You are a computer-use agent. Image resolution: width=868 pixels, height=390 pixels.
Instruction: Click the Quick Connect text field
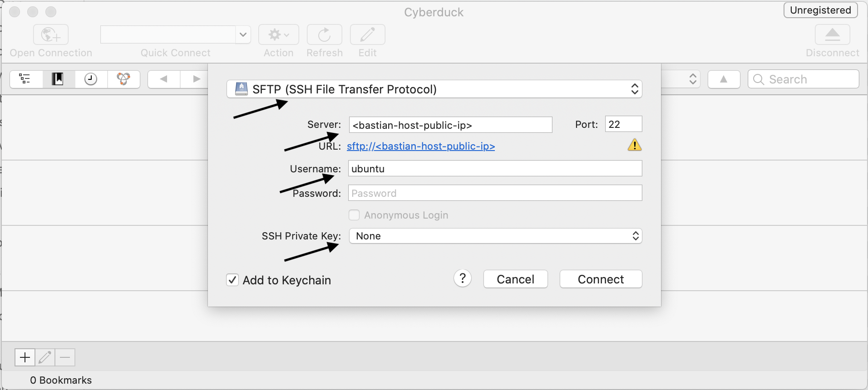point(168,34)
